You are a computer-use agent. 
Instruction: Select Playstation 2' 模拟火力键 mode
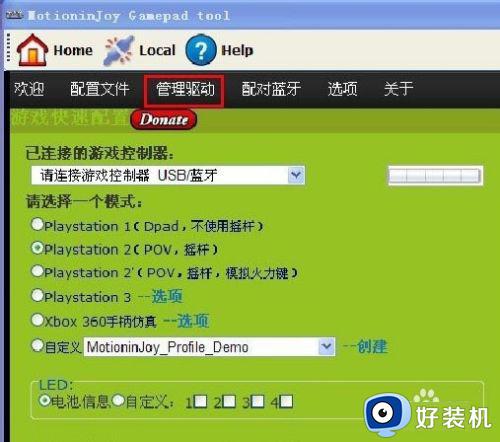[37, 271]
